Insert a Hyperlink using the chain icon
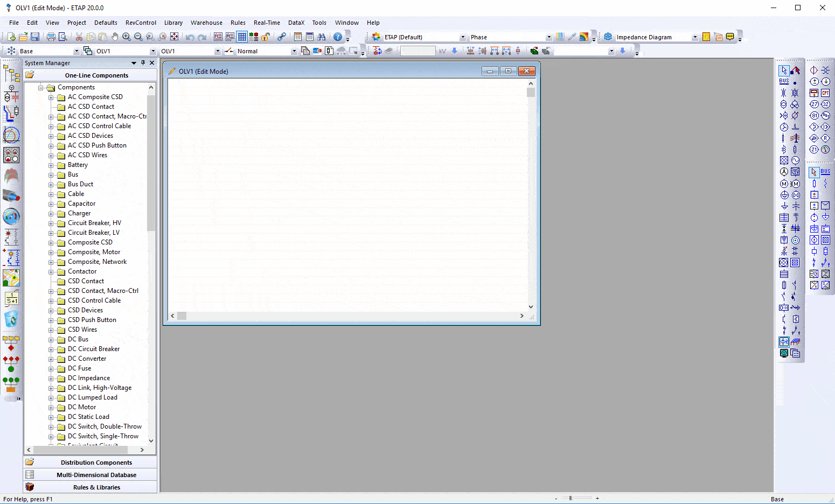The height and width of the screenshot is (504, 835). click(x=282, y=37)
